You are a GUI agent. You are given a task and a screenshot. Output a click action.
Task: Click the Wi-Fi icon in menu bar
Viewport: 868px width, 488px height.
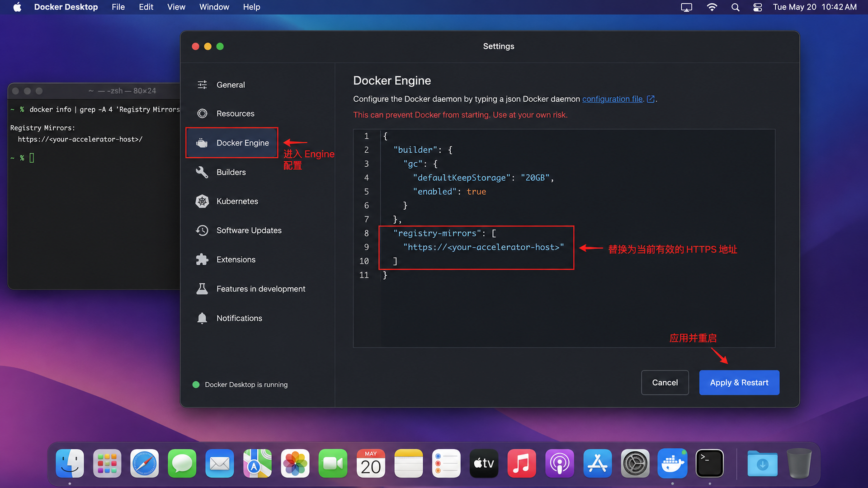point(712,7)
